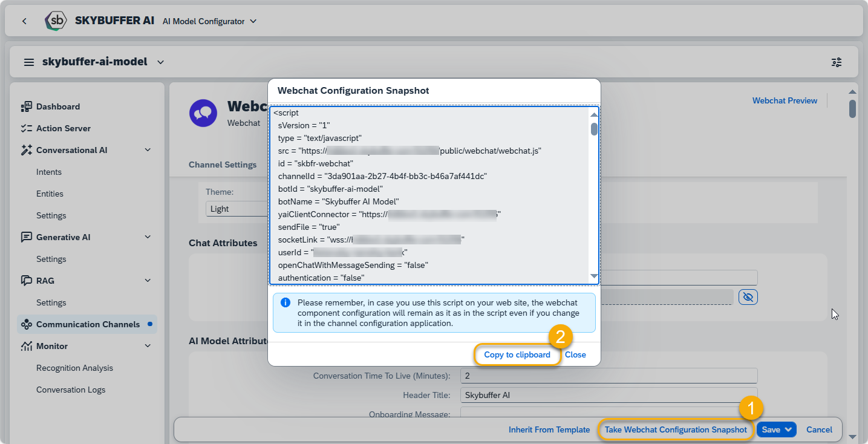Click Inherit From Template
The height and width of the screenshot is (444, 868).
[x=549, y=429]
